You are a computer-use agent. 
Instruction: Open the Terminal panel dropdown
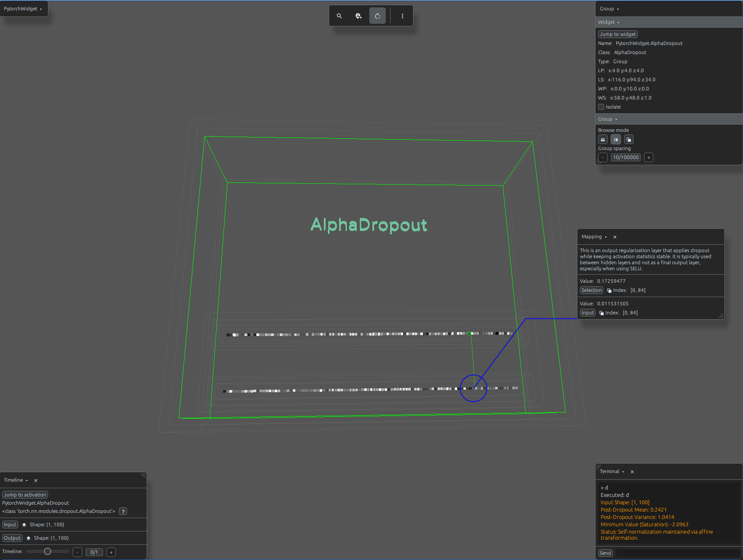click(612, 472)
